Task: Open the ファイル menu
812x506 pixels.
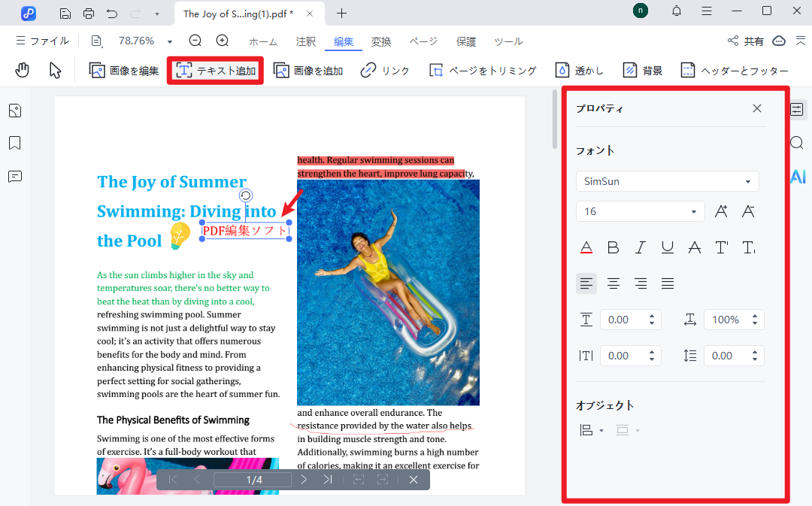Action: pyautogui.click(x=42, y=41)
